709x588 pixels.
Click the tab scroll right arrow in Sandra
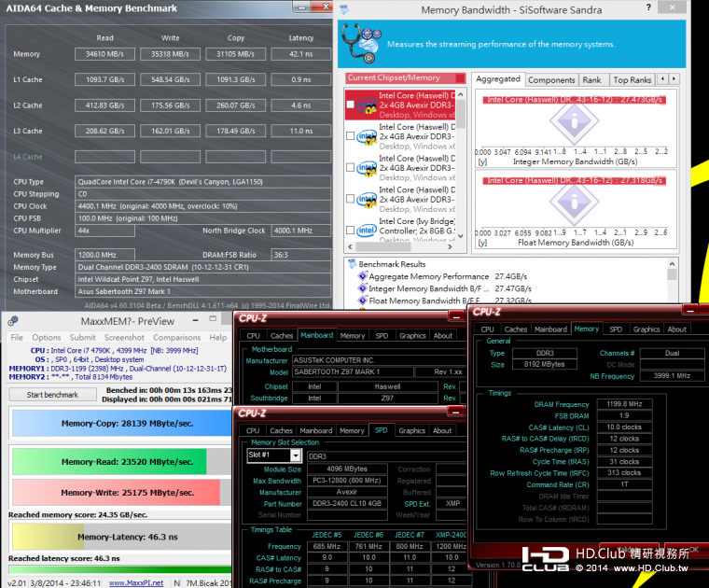(674, 79)
